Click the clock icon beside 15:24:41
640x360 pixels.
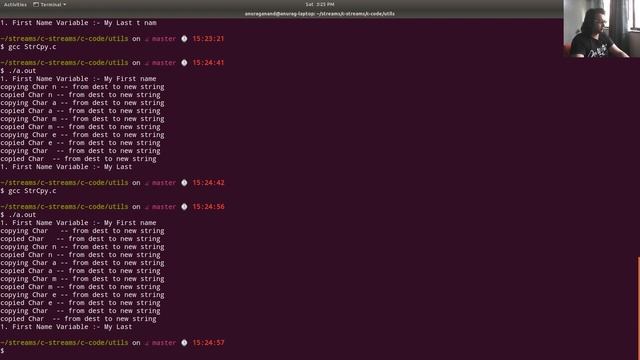[184, 63]
